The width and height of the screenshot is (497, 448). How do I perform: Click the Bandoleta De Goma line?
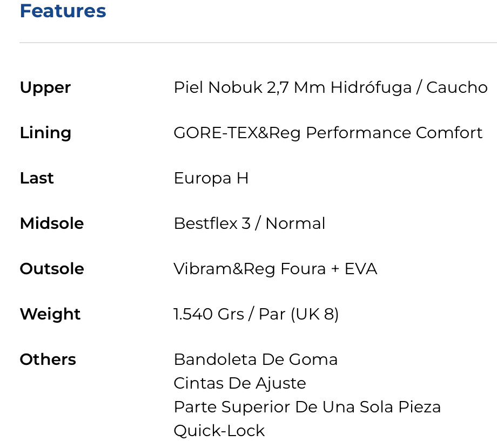click(256, 359)
